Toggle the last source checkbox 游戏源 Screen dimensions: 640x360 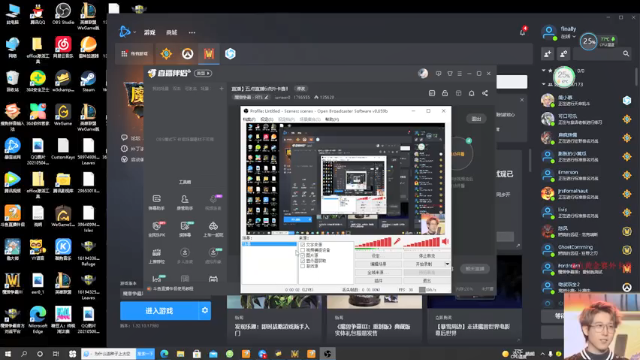point(302,266)
